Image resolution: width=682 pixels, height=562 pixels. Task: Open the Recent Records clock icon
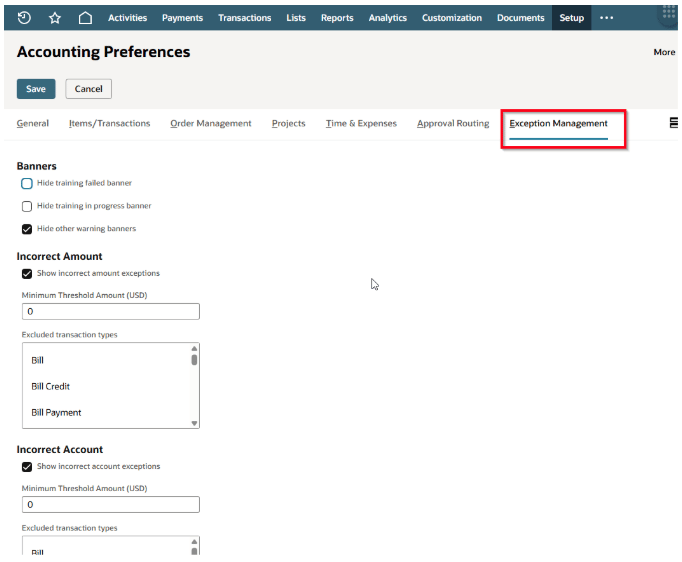(24, 18)
